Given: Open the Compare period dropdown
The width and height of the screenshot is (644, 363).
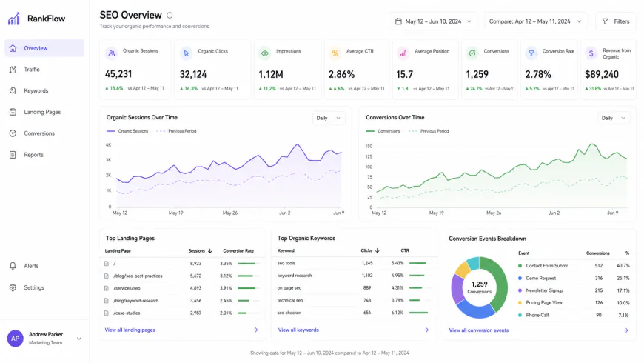Looking at the screenshot, I should [x=536, y=21].
